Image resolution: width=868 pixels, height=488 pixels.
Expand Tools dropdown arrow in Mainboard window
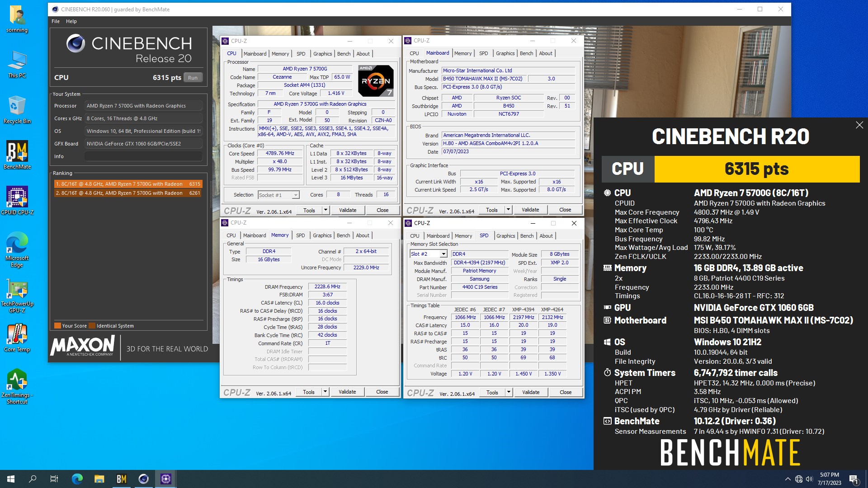pos(508,210)
